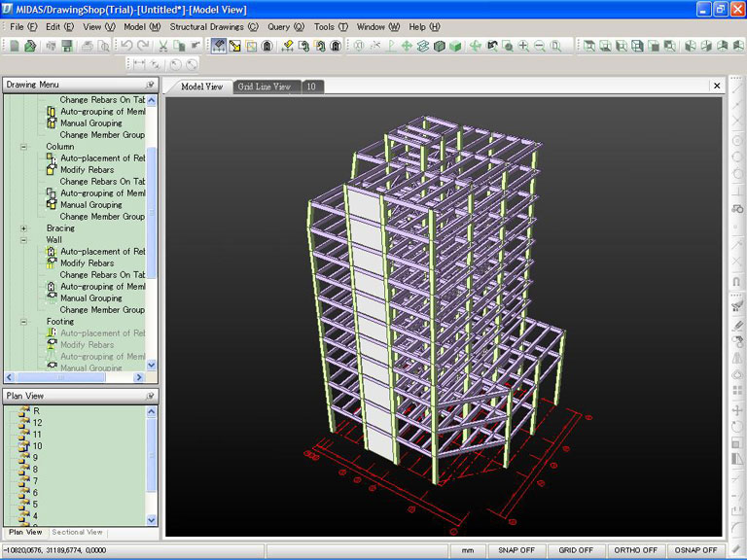747x560 pixels.
Task: Select floor R in Plan View
Action: coord(37,410)
